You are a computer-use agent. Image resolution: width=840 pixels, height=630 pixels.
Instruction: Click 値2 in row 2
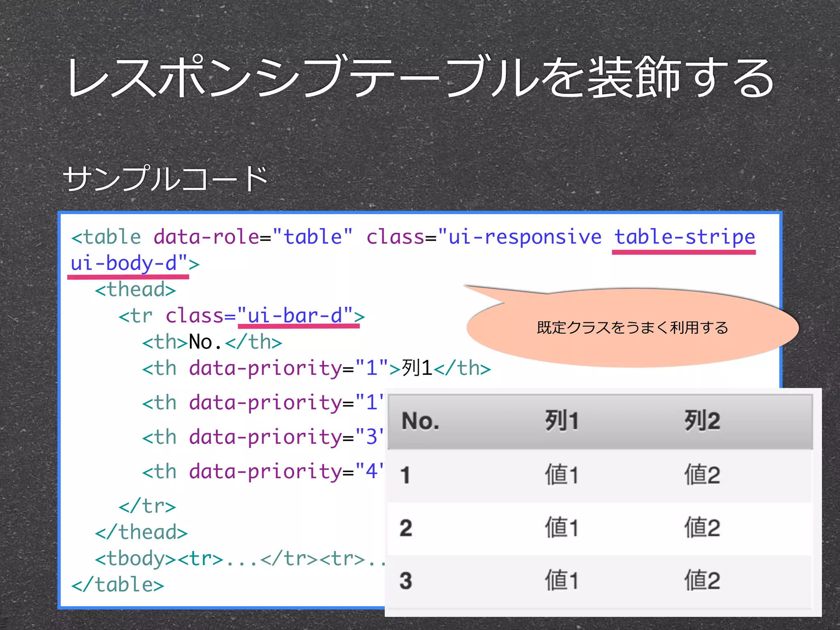click(x=702, y=527)
